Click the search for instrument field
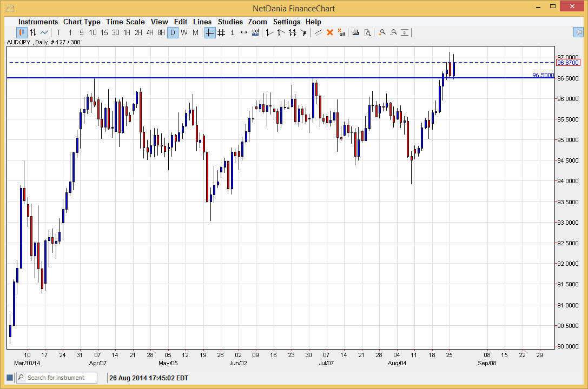Image resolution: width=588 pixels, height=389 pixels. [57, 378]
